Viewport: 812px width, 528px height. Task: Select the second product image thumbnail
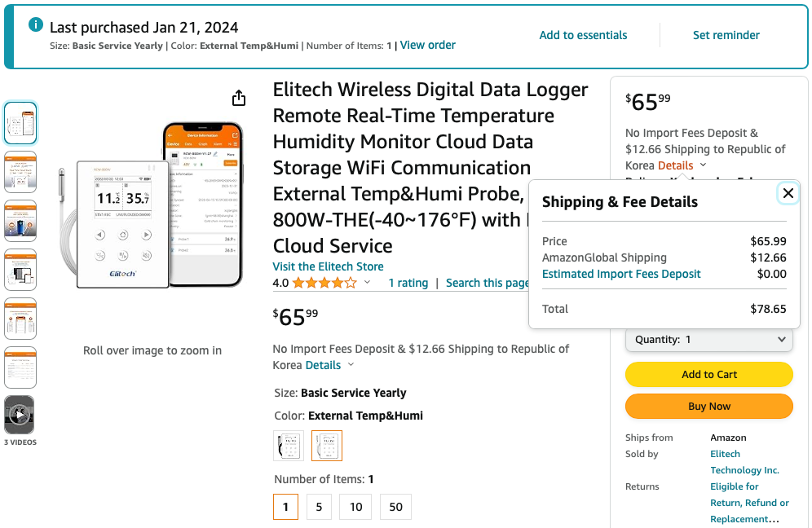tap(20, 171)
